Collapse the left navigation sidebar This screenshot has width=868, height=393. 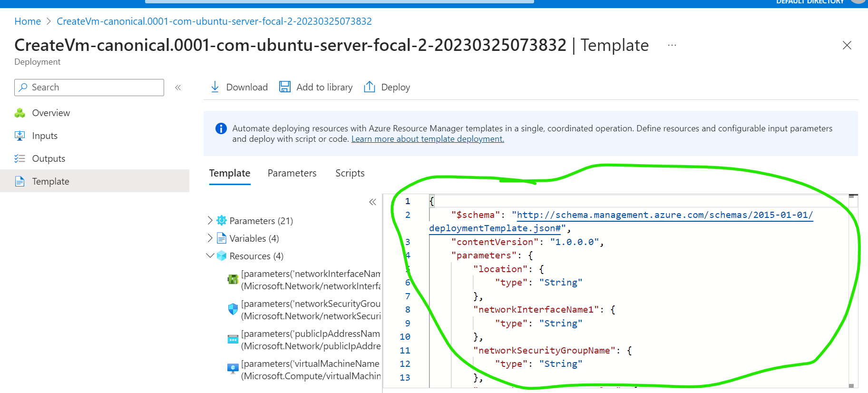178,88
